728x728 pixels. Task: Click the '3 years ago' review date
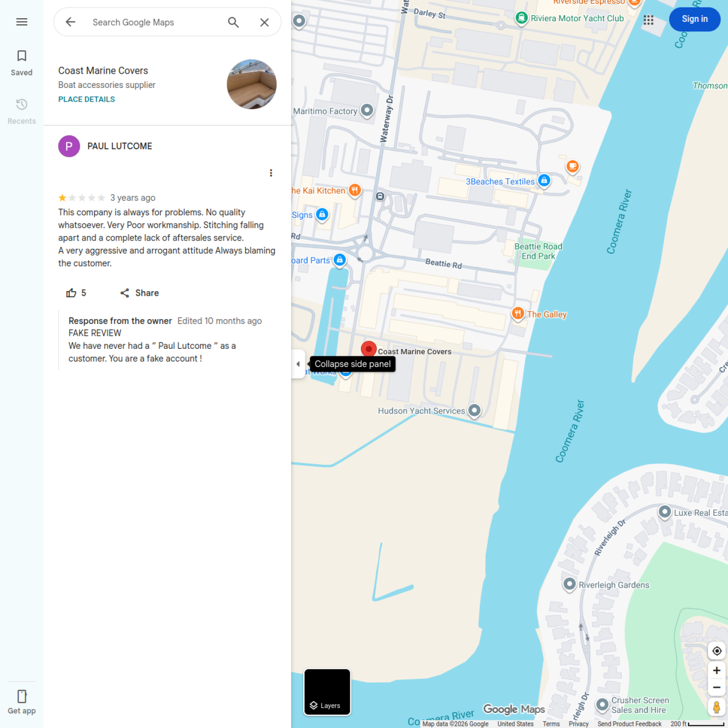coord(133,198)
